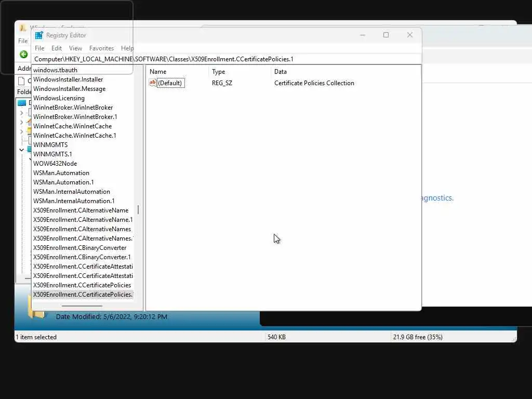Viewport: 532px width, 399px height.
Task: Select the WinInetBroker.WinInetBroker key
Action: (73, 108)
